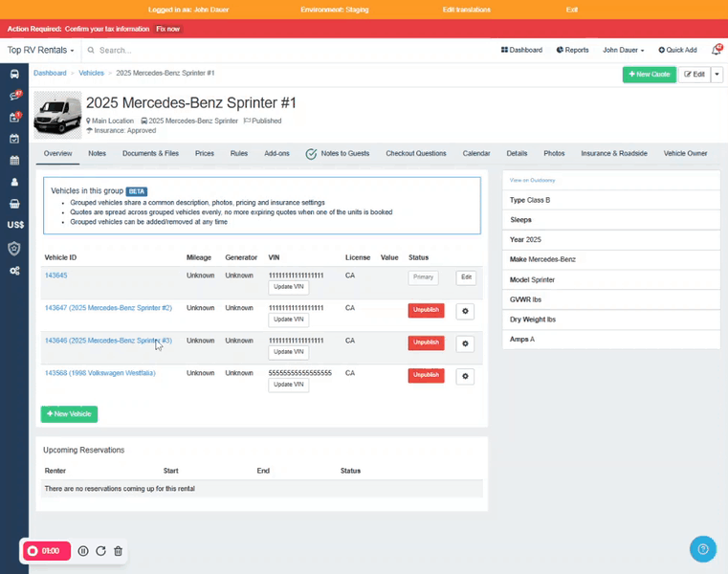Viewport: 728px width, 574px height.
Task: Unpublish the Mercedes-Benz Sprinter #2 vehicle
Action: click(x=426, y=311)
